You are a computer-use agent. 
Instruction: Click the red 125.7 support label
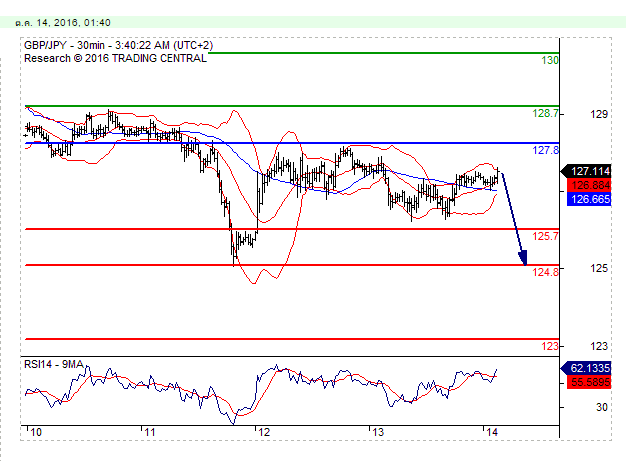(545, 236)
